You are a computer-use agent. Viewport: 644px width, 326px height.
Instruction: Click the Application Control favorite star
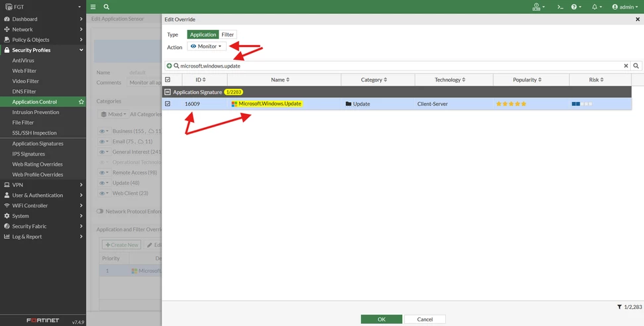pos(81,102)
